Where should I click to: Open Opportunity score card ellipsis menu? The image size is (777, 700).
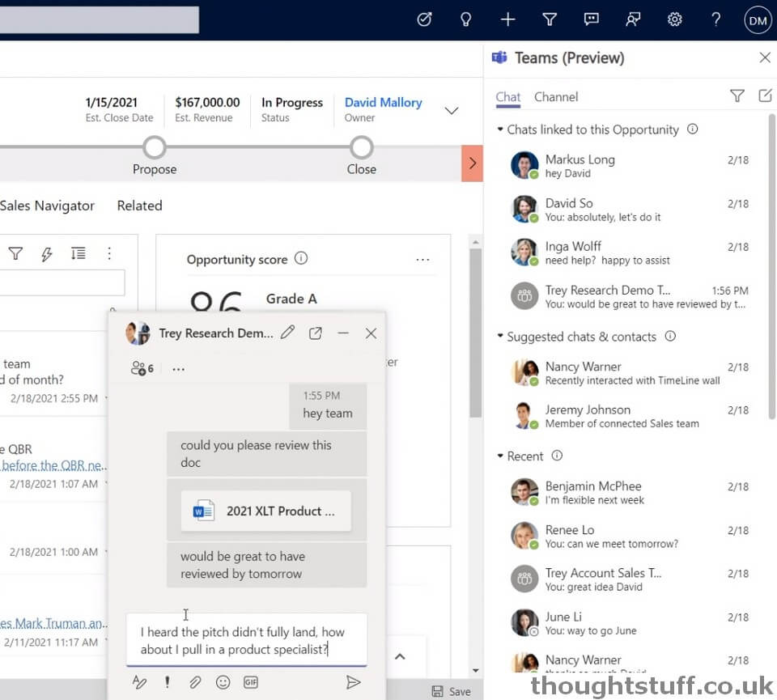[x=422, y=259]
